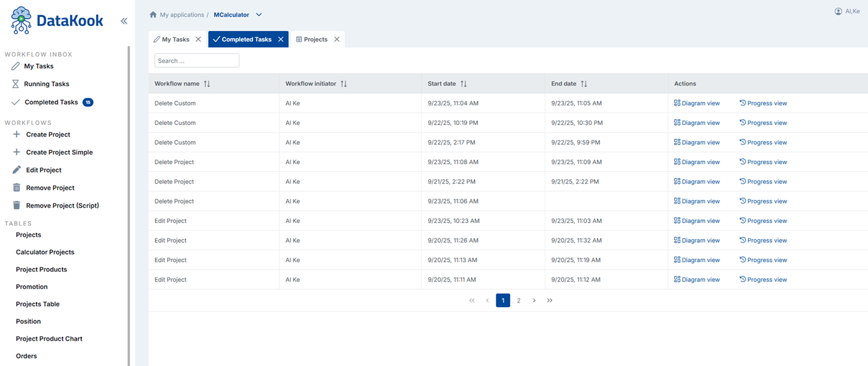Open the MCalculator breadcrumb dropdown
This screenshot has width=868, height=366.
coord(258,15)
